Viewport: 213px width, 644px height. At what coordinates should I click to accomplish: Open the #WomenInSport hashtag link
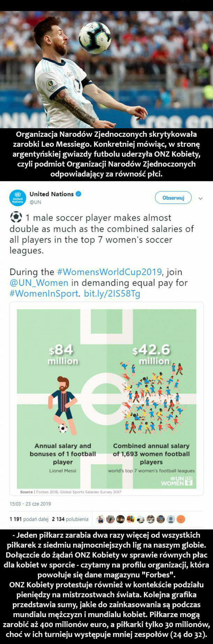pyautogui.click(x=44, y=294)
